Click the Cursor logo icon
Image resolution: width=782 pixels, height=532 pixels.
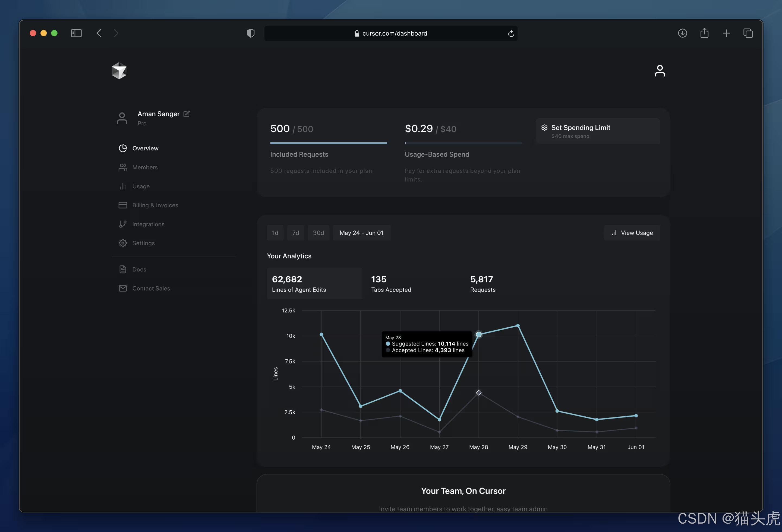pyautogui.click(x=119, y=71)
